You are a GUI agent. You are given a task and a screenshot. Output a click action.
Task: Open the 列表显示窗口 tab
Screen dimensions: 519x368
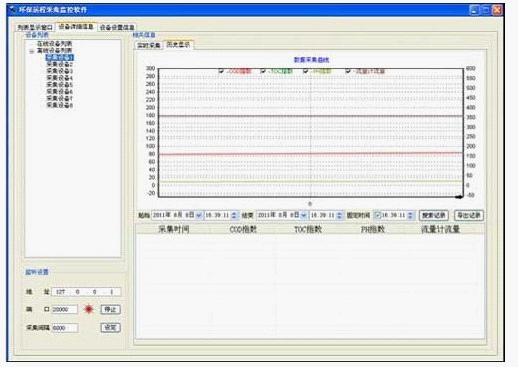35,27
